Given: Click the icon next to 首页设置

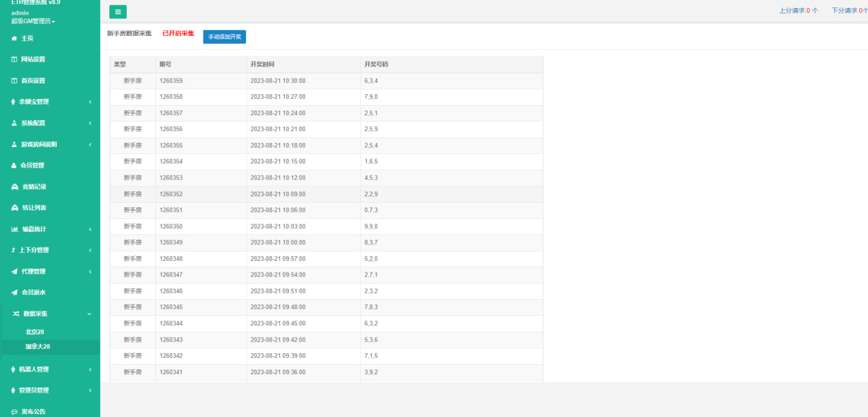Looking at the screenshot, I should point(14,81).
